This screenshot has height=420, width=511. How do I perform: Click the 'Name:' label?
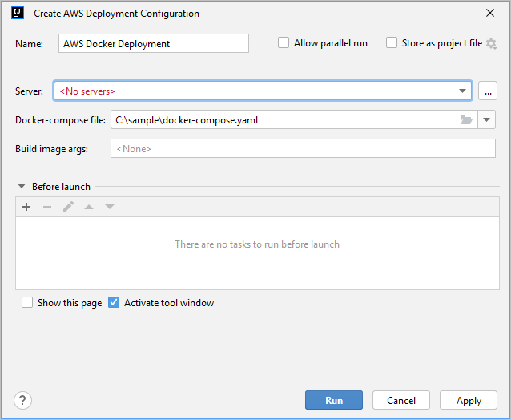pos(29,44)
